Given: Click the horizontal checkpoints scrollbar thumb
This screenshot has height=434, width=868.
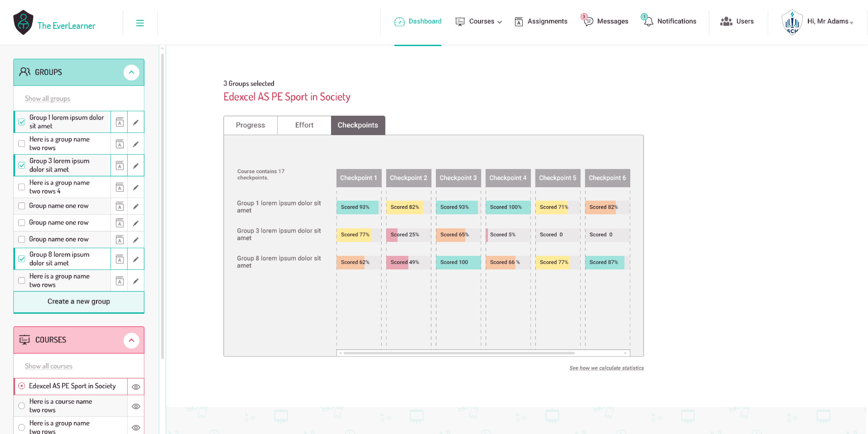Looking at the screenshot, I should [459, 353].
